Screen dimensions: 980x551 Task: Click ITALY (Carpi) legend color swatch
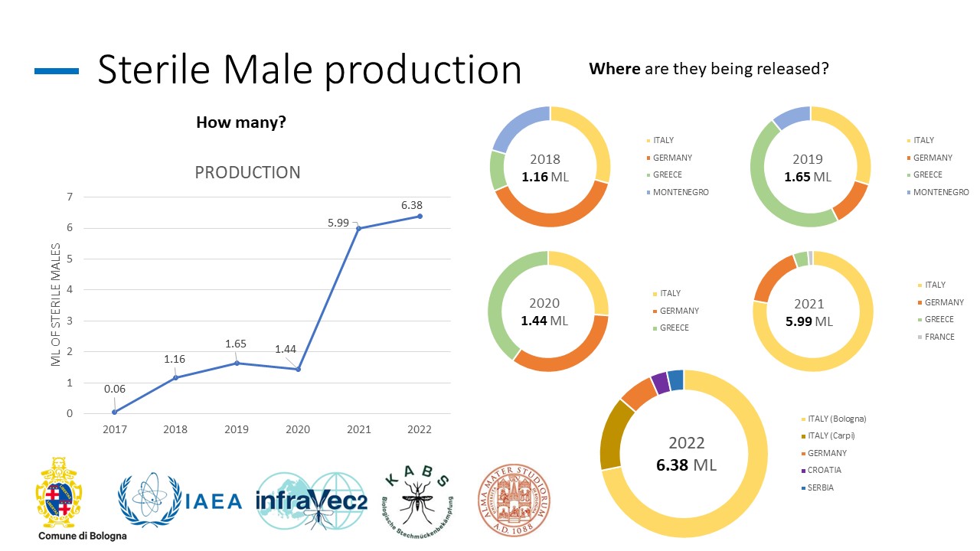coord(802,436)
